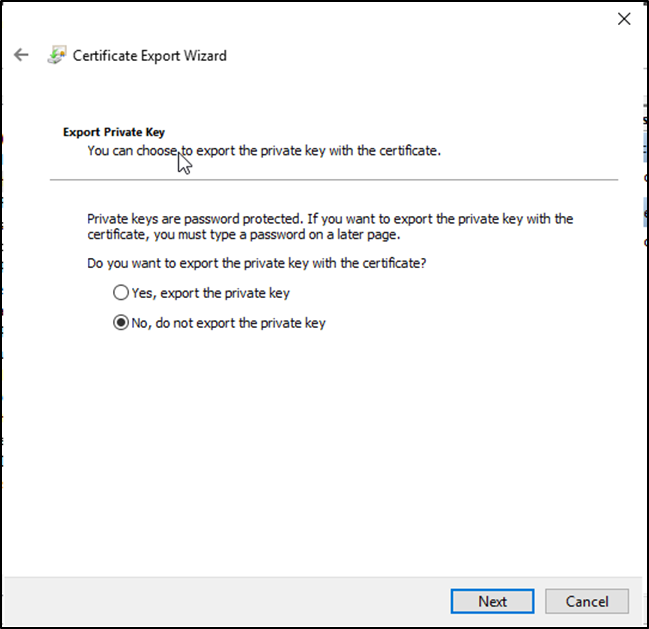Close the Certificate Export Wizard window
The width and height of the screenshot is (649, 629).
(623, 19)
